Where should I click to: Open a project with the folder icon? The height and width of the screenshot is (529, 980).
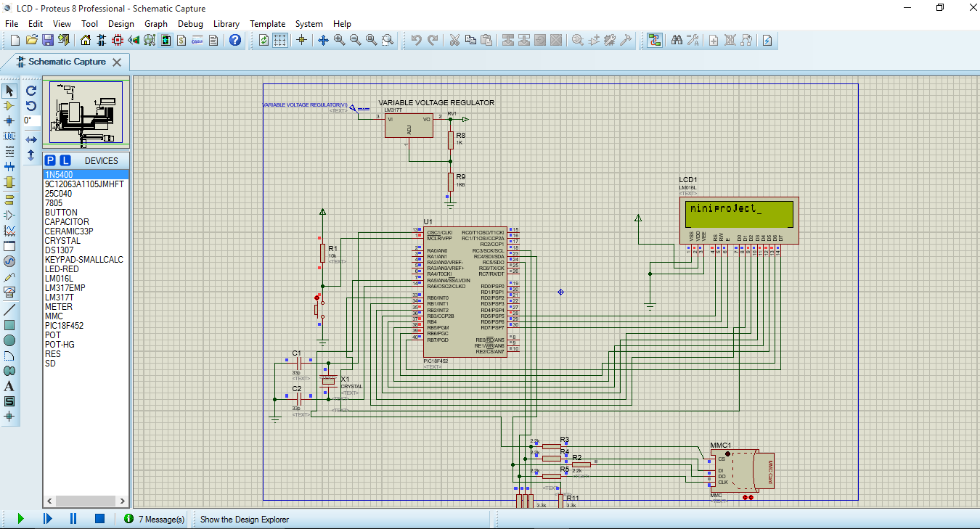pyautogui.click(x=31, y=40)
